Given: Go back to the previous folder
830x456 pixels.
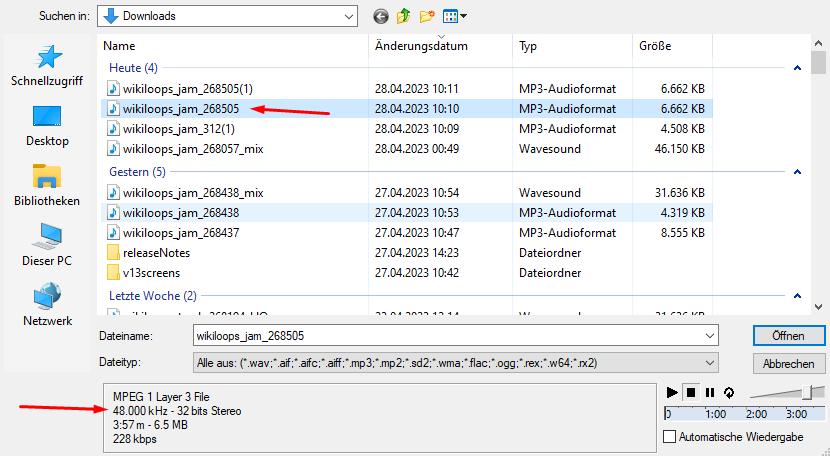Looking at the screenshot, I should pyautogui.click(x=380, y=16).
